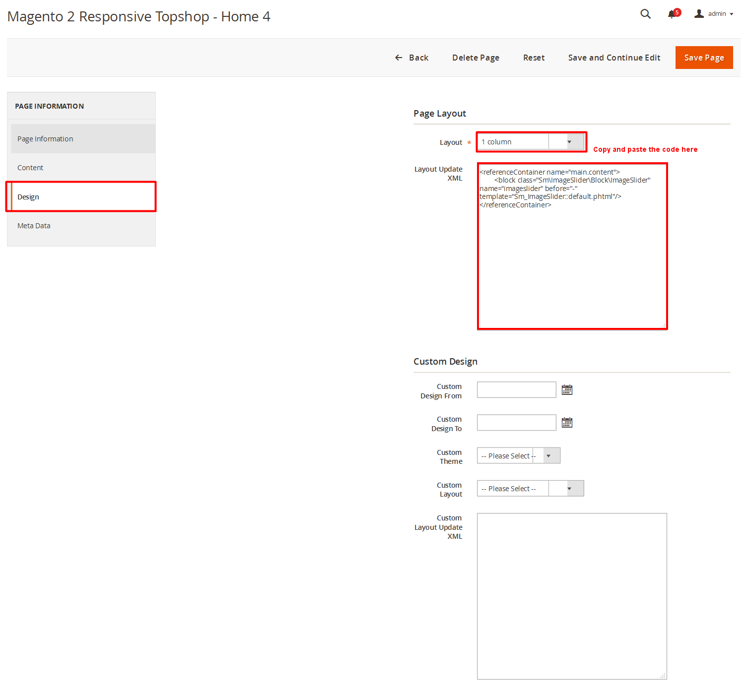This screenshot has width=748, height=700.
Task: Click Save and Continue Edit
Action: click(x=614, y=58)
